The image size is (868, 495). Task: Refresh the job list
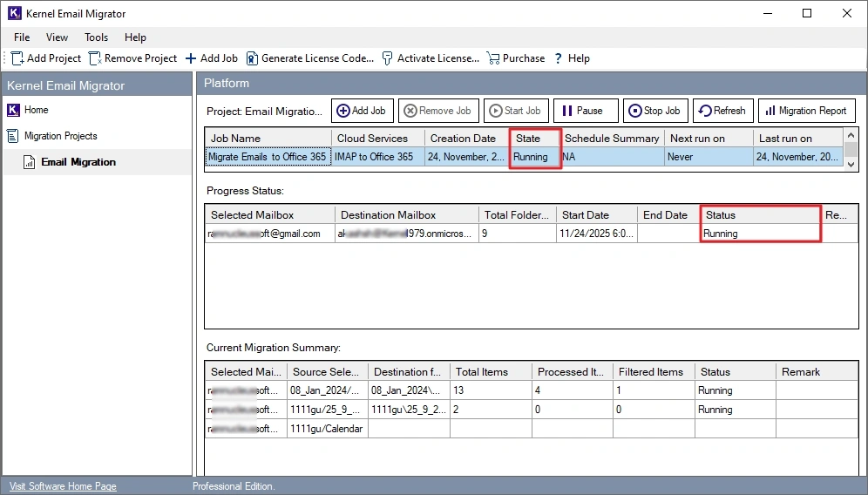pyautogui.click(x=723, y=111)
